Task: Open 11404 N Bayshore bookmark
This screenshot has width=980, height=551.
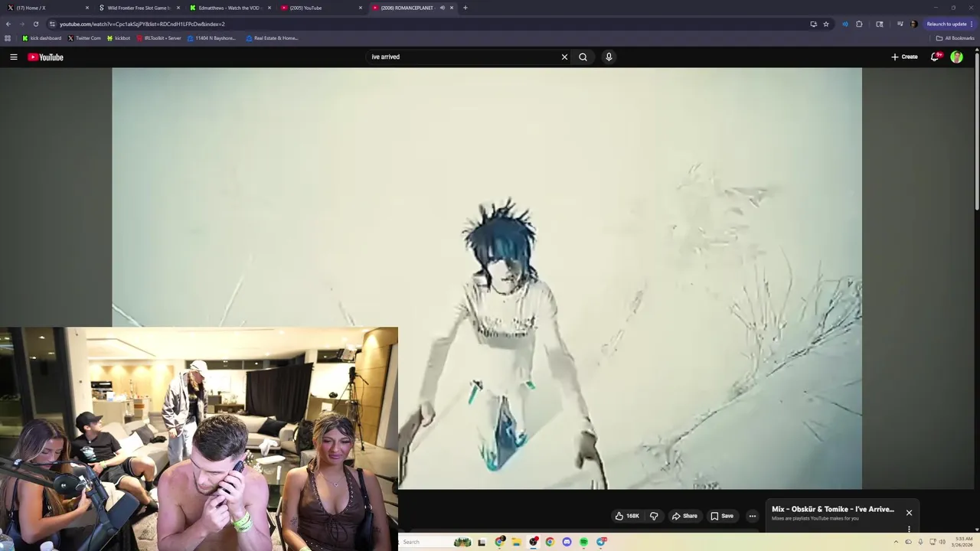Action: (212, 37)
